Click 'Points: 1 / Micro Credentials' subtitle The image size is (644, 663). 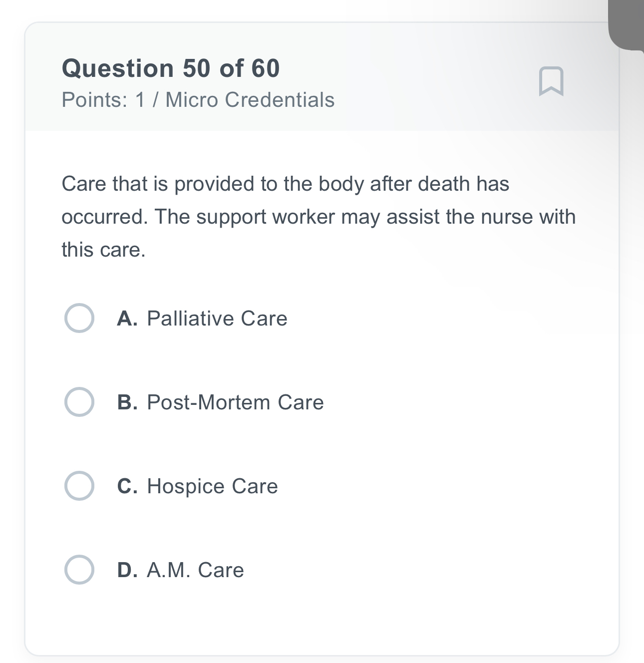click(x=198, y=100)
